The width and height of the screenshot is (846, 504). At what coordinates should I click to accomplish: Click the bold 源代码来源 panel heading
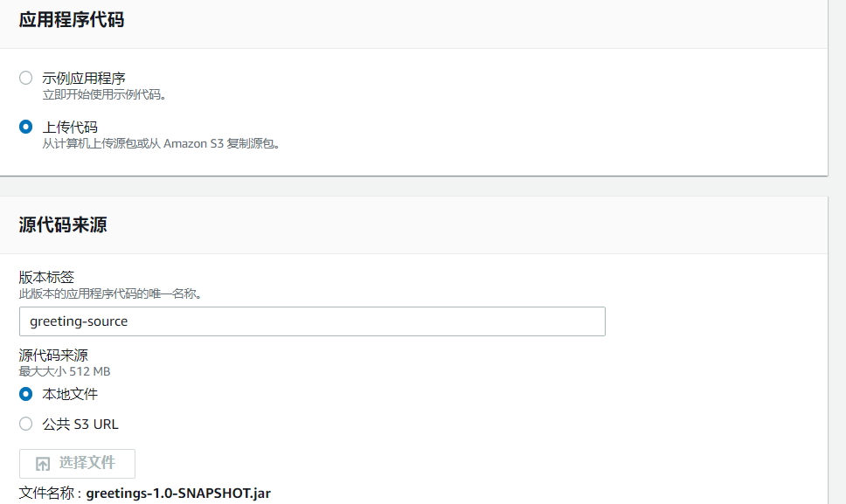tap(63, 224)
